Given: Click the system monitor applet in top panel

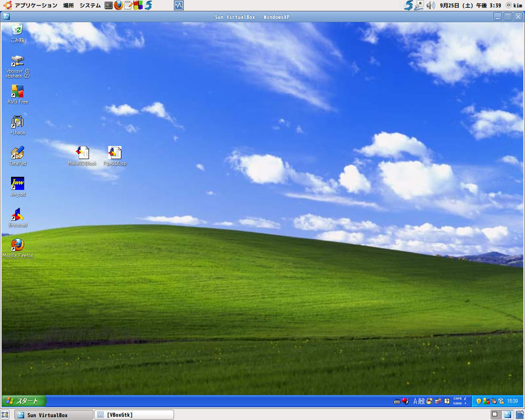Looking at the screenshot, I should (179, 5).
